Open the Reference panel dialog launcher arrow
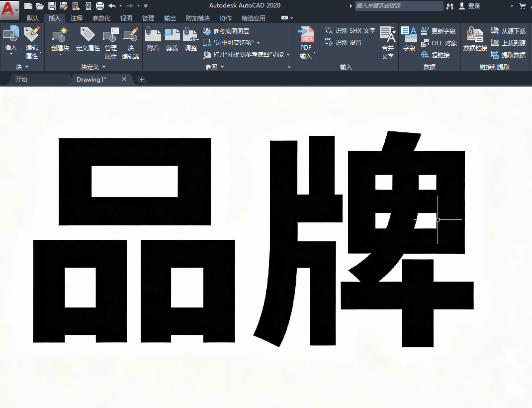 pos(289,67)
